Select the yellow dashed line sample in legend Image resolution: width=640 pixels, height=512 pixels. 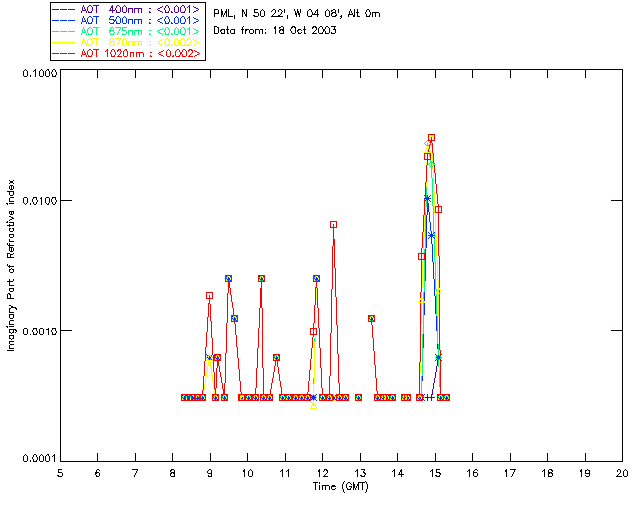(x=64, y=43)
